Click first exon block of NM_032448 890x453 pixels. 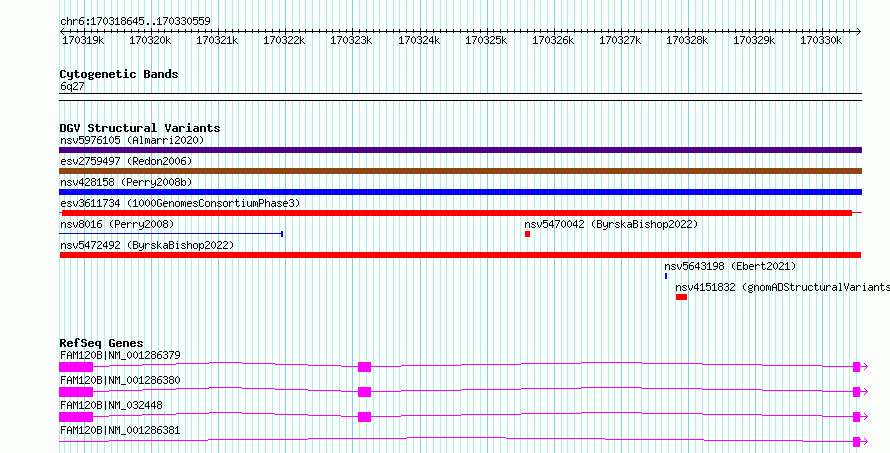[x=76, y=417]
